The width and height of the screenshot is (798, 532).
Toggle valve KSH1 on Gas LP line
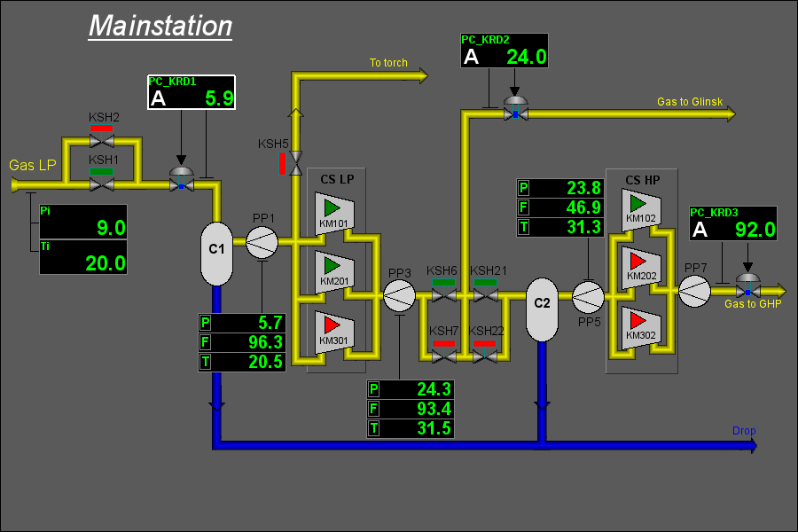(102, 184)
